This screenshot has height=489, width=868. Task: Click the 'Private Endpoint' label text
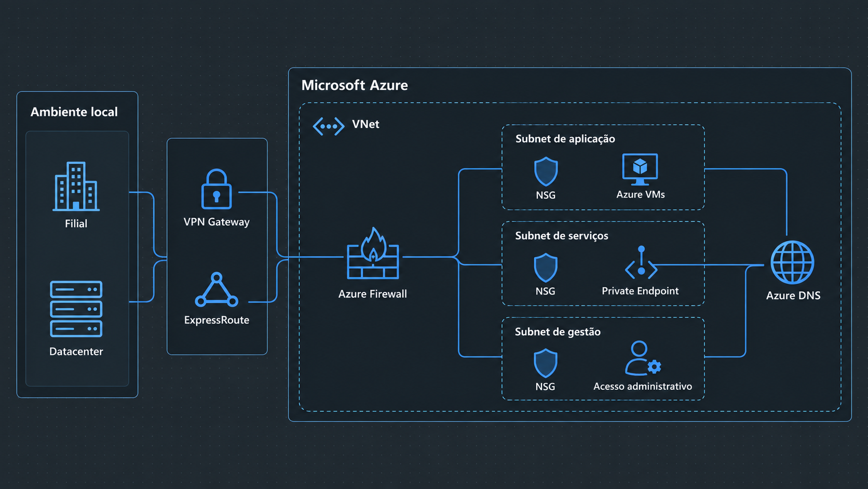640,291
